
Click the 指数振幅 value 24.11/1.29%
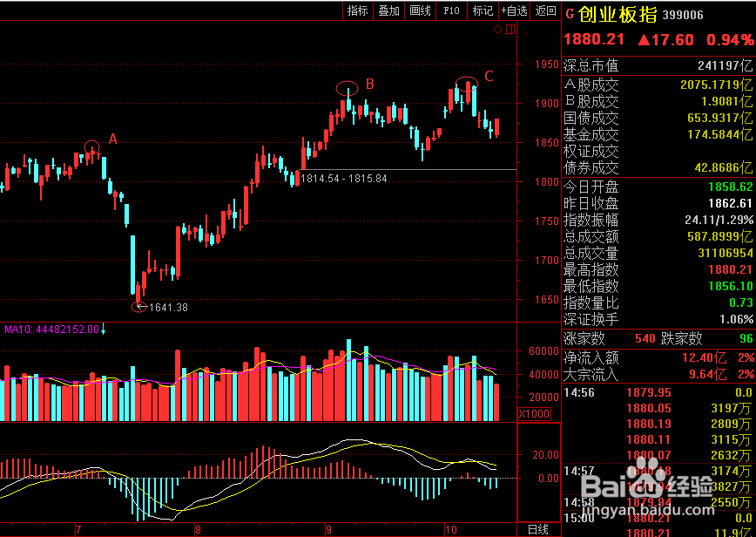pos(719,220)
